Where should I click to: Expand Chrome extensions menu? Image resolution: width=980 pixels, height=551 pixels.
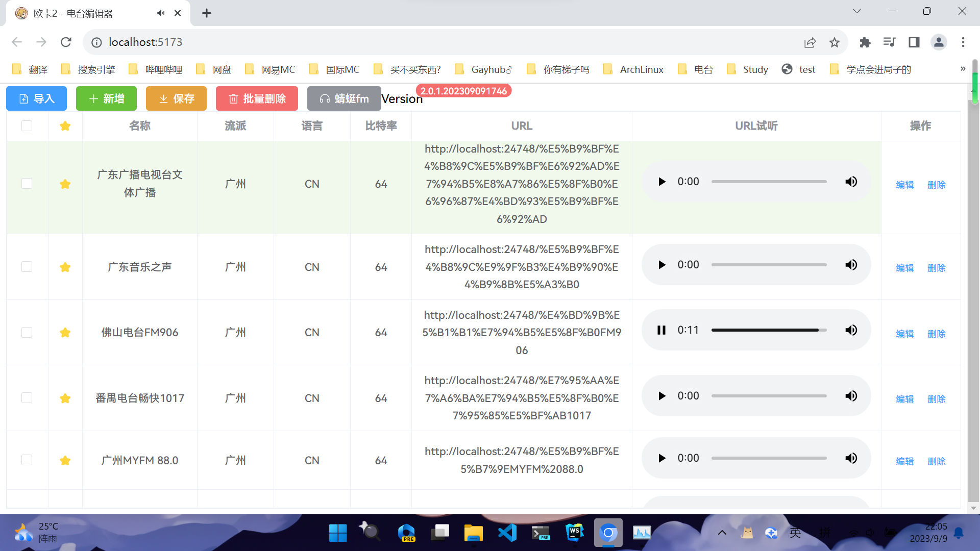pyautogui.click(x=864, y=42)
